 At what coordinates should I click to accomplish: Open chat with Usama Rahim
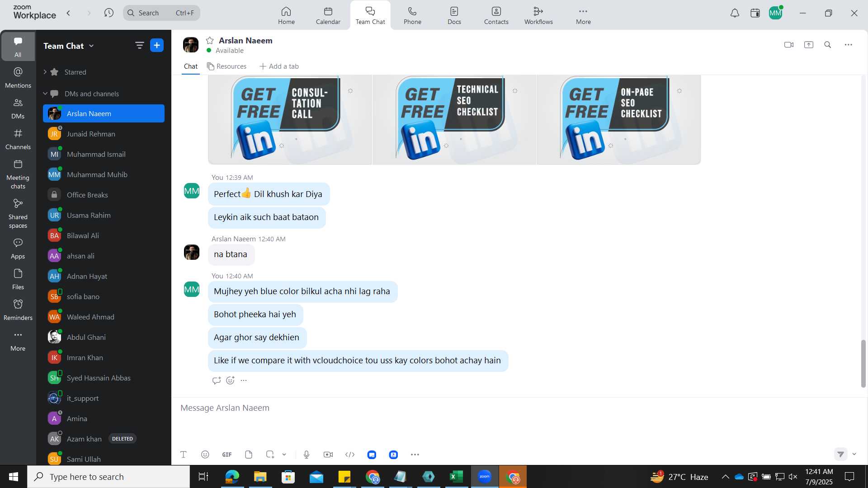click(x=104, y=215)
